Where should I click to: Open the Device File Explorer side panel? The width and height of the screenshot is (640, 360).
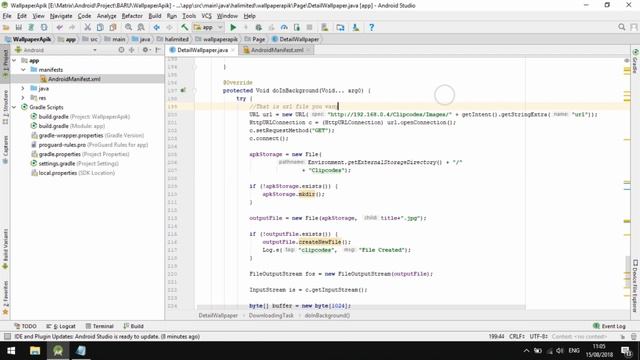pyautogui.click(x=636, y=286)
